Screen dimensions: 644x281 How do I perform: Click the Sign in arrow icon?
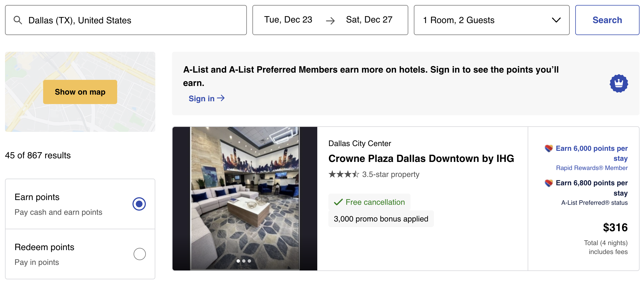click(221, 98)
